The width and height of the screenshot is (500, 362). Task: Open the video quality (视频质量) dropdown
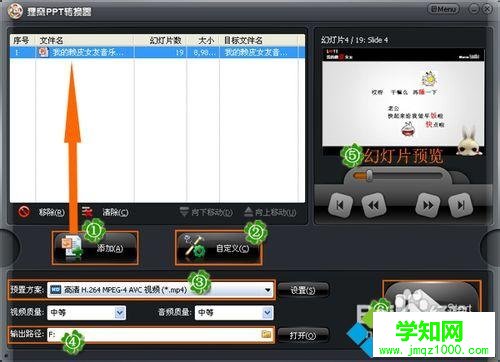point(86,312)
